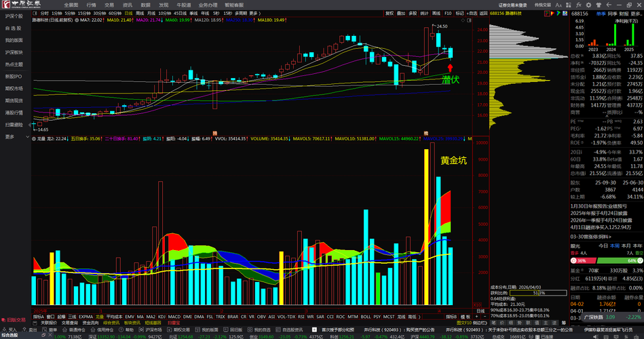The height and width of the screenshot is (339, 644).
Task: Select 单季 in financial panel
Action: pyautogui.click(x=601, y=14)
